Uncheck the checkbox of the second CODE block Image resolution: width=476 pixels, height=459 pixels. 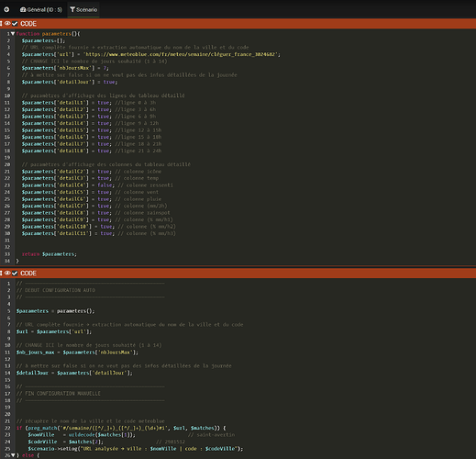pos(15,273)
